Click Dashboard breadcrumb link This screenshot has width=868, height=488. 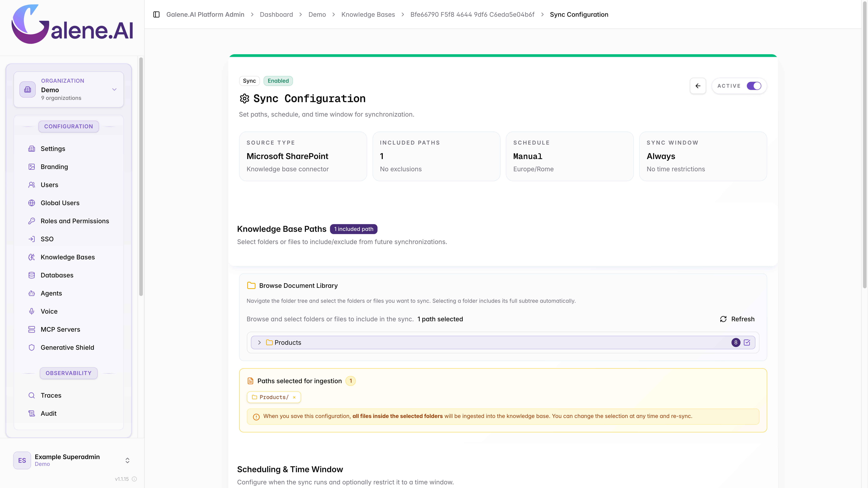click(x=276, y=14)
